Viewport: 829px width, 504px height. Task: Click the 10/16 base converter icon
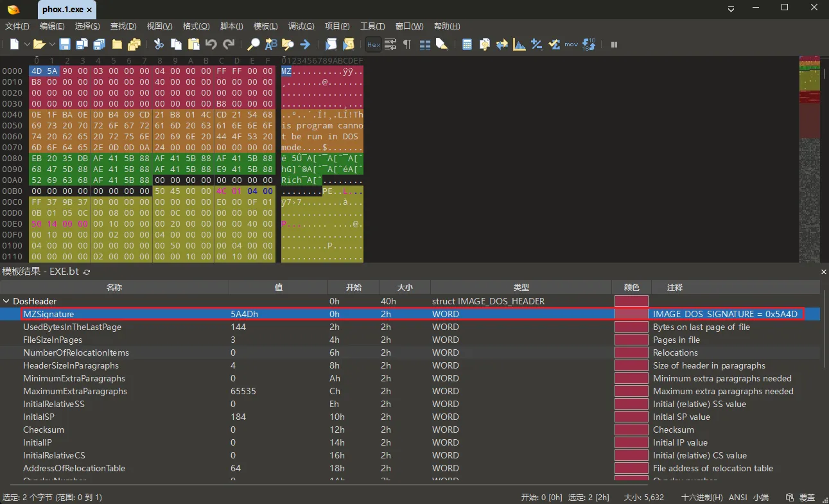589,44
